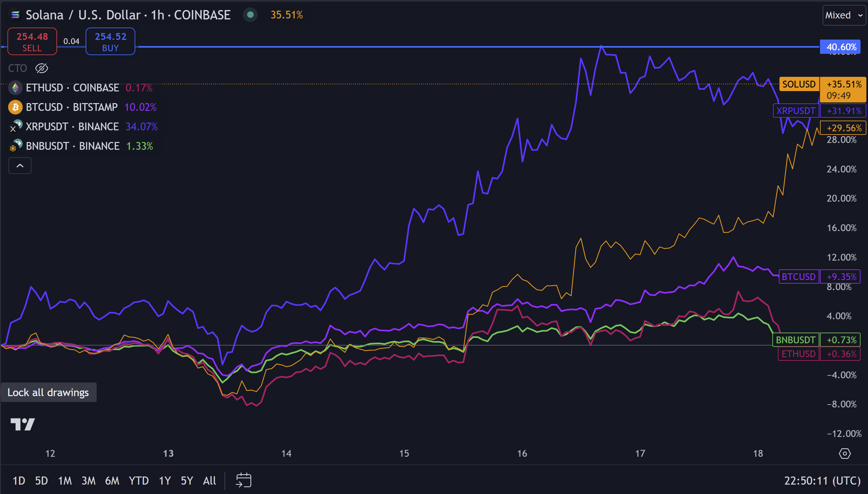
Task: Click the BNBUSDT price scale label
Action: coord(796,340)
